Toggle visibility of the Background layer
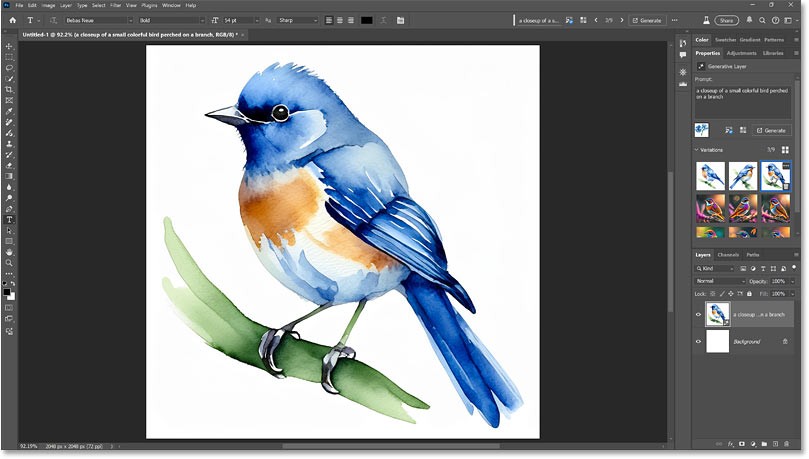809x459 pixels. click(699, 342)
